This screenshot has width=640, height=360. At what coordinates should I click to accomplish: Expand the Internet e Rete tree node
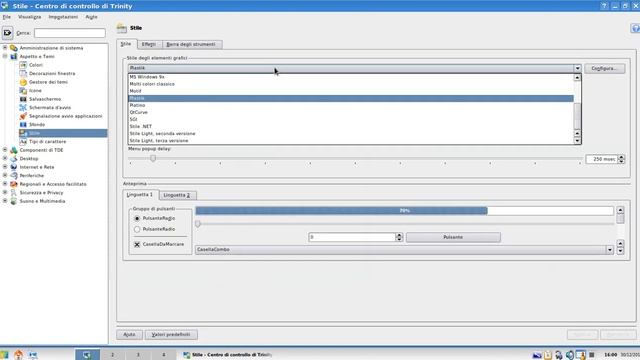[5, 167]
